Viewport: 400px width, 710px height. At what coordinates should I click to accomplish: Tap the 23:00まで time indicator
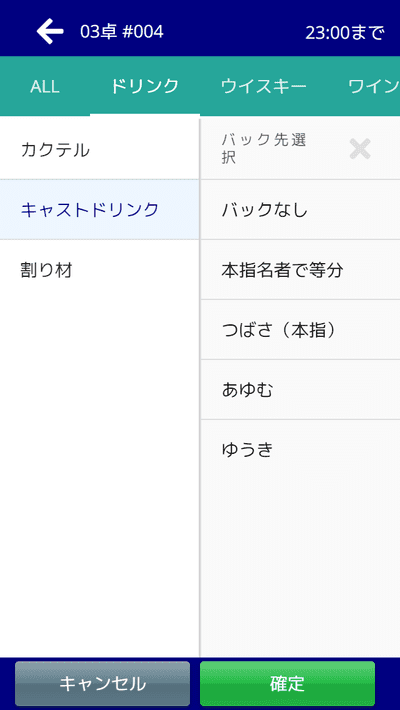(345, 32)
